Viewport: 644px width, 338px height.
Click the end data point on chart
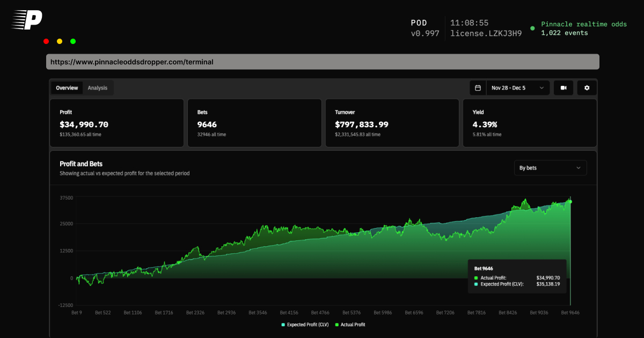click(x=570, y=202)
